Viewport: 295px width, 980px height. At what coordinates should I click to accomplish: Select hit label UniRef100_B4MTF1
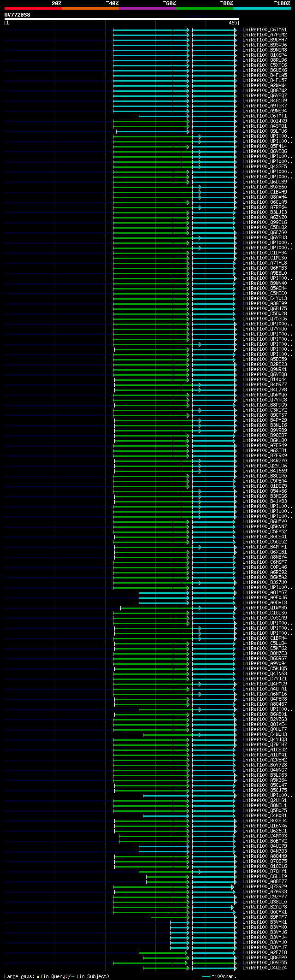pos(265,547)
